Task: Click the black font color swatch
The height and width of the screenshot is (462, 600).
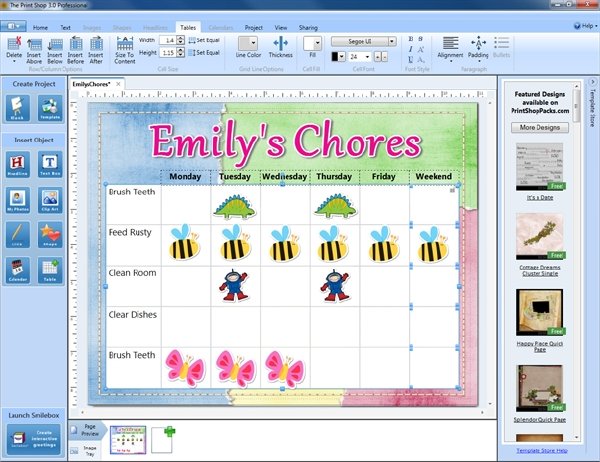Action: point(335,57)
